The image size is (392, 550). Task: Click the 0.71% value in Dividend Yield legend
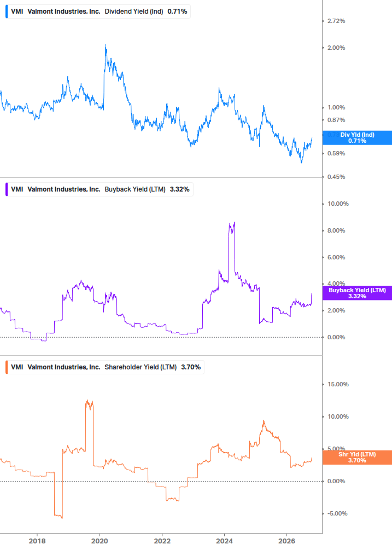(177, 11)
